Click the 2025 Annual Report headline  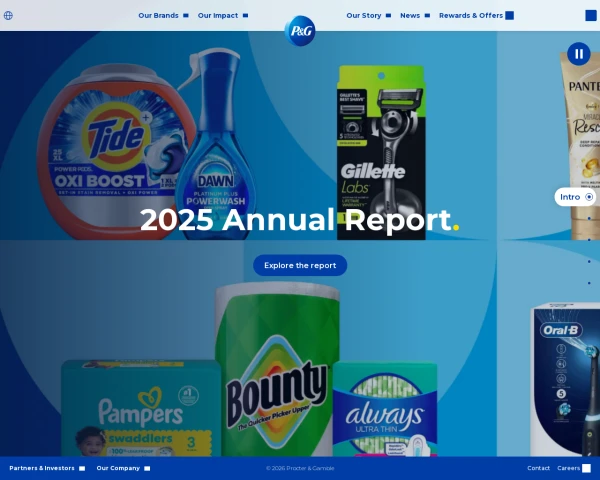(300, 219)
